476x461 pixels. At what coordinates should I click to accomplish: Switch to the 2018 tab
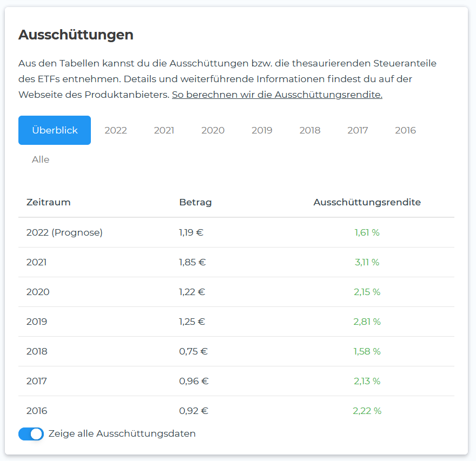click(310, 130)
